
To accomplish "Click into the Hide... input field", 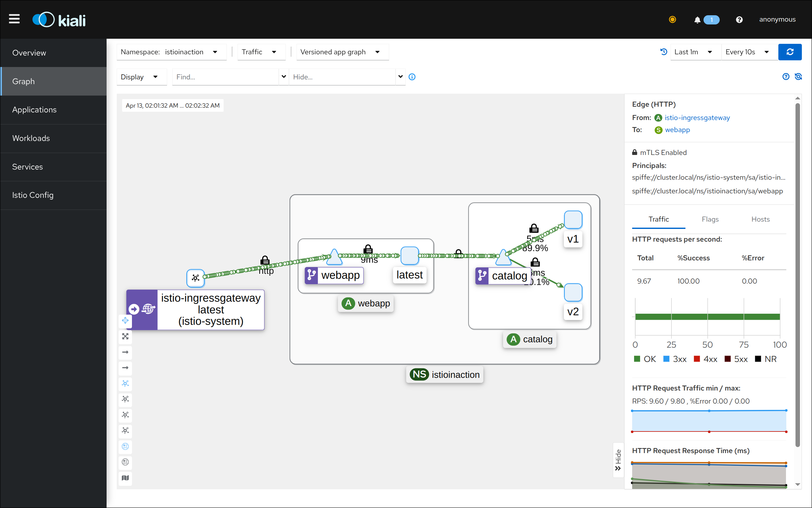I will [342, 77].
